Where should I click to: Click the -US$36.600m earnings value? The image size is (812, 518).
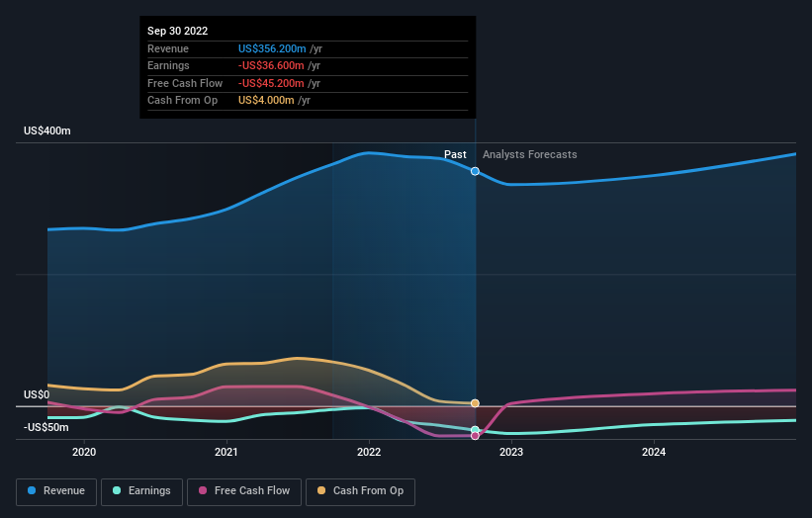(271, 65)
